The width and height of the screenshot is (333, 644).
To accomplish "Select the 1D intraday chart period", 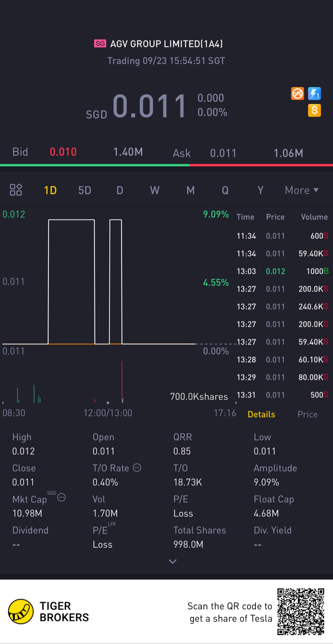I will tap(50, 190).
